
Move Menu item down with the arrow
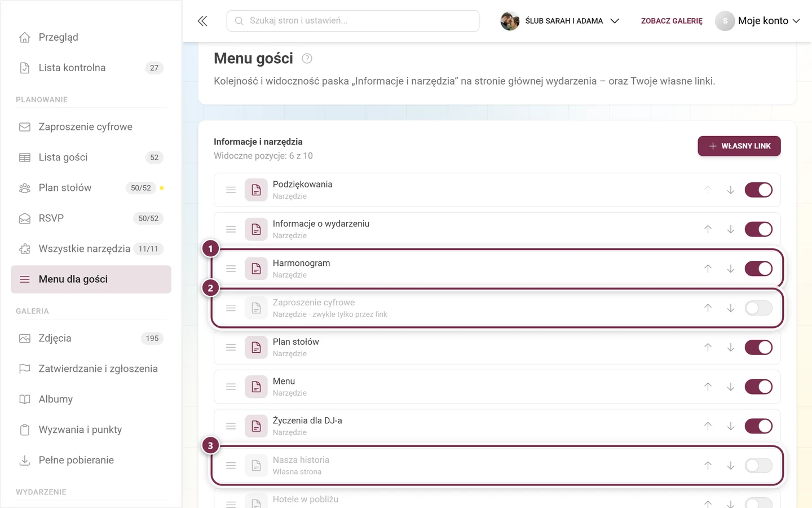[x=730, y=387]
